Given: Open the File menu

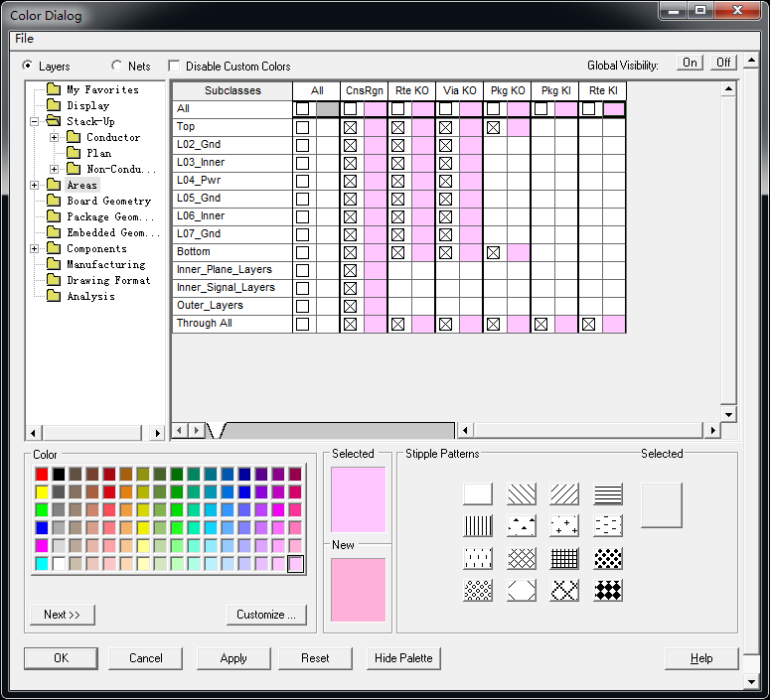Looking at the screenshot, I should pyautogui.click(x=24, y=39).
